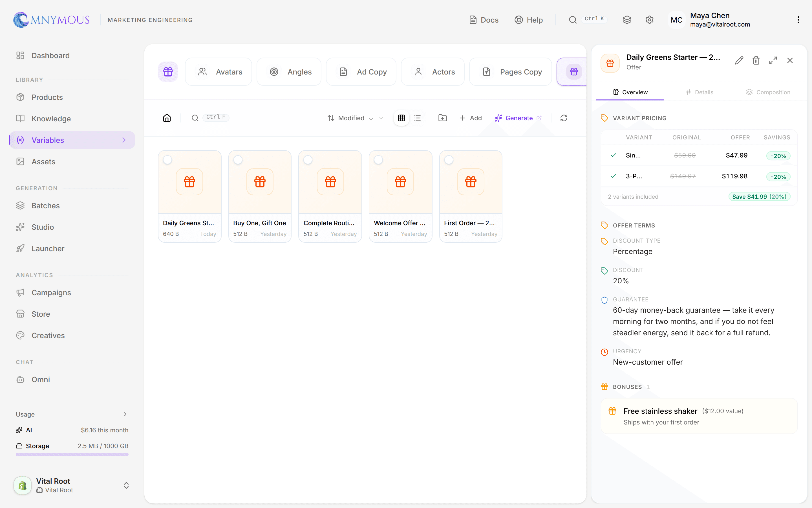Toggle Modified sort direction arrow
The height and width of the screenshot is (508, 812).
pos(371,118)
